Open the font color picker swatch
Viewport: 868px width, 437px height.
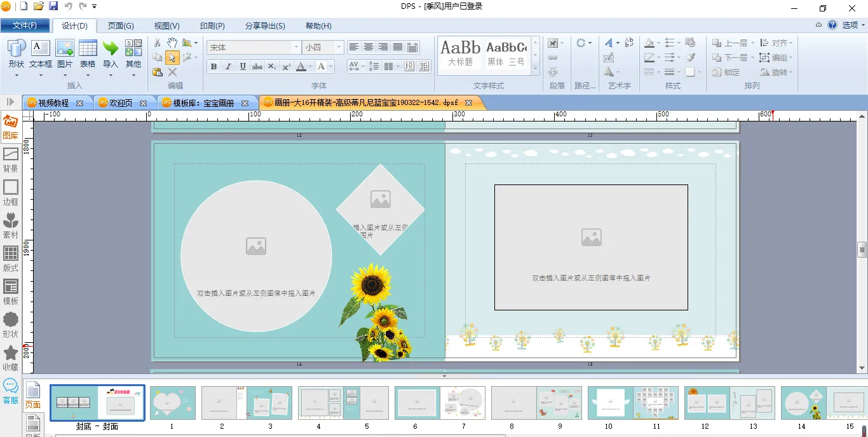point(301,67)
